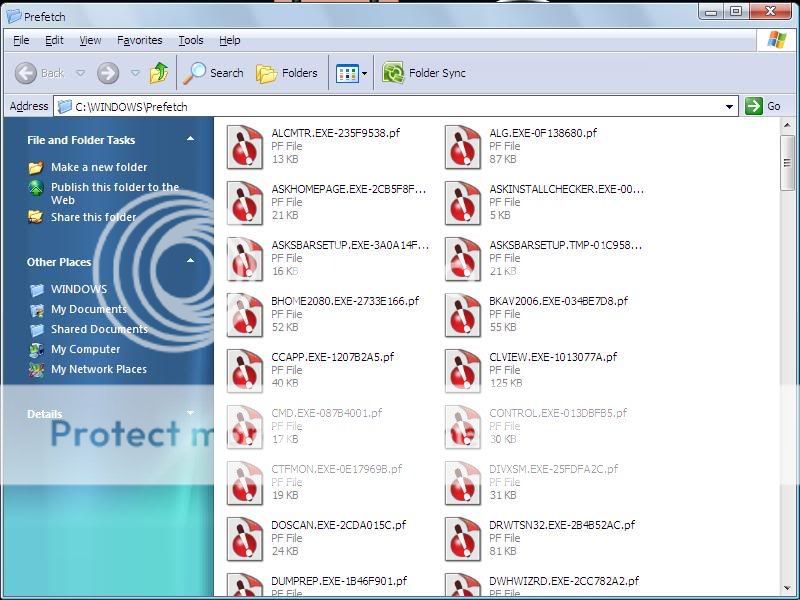
Task: Click the address bar path field
Action: click(400, 106)
